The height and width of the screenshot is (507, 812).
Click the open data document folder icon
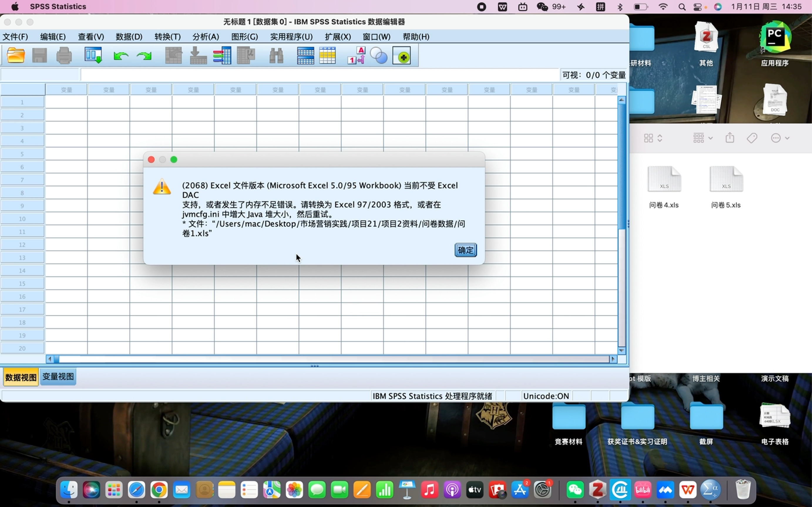click(16, 55)
